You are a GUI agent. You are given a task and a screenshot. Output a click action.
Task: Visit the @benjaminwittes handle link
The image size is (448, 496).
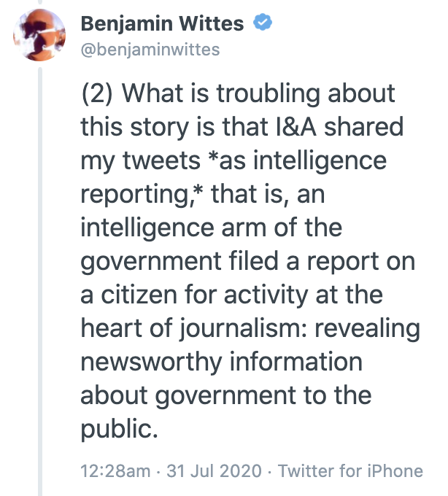pyautogui.click(x=150, y=50)
